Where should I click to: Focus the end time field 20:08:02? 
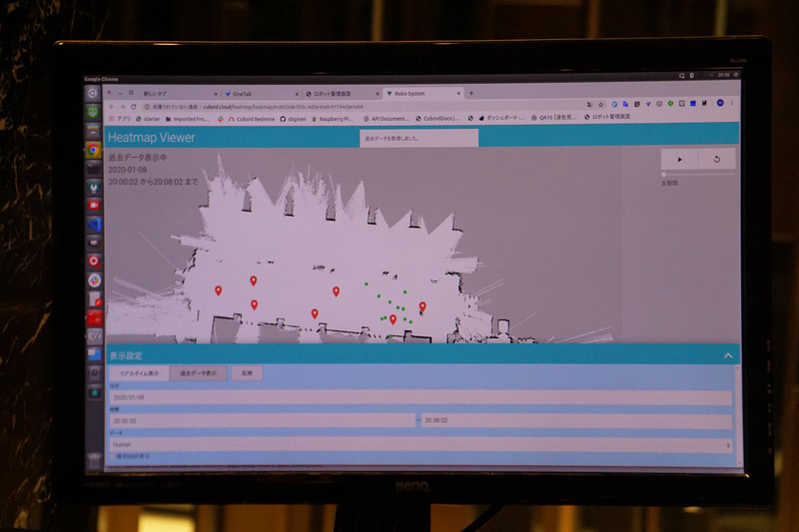click(577, 420)
